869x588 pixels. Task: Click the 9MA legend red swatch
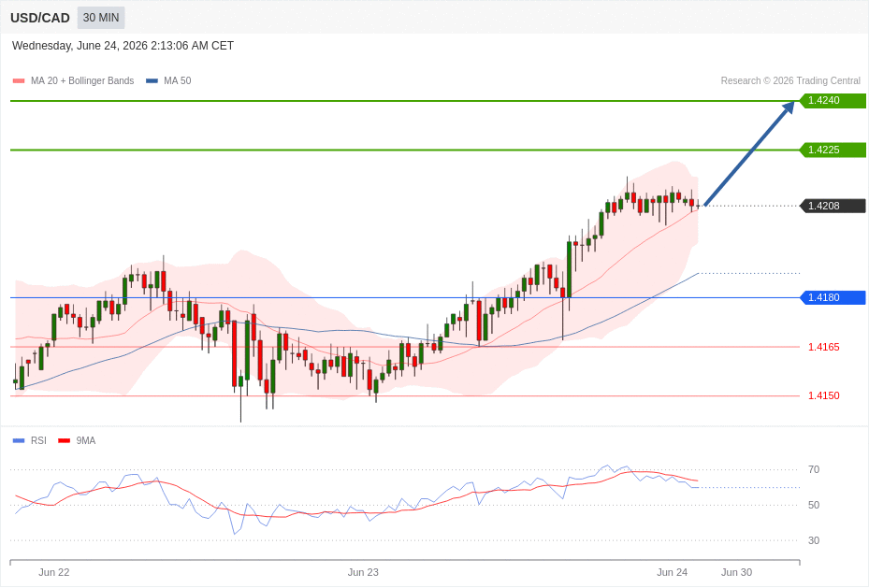[65, 440]
